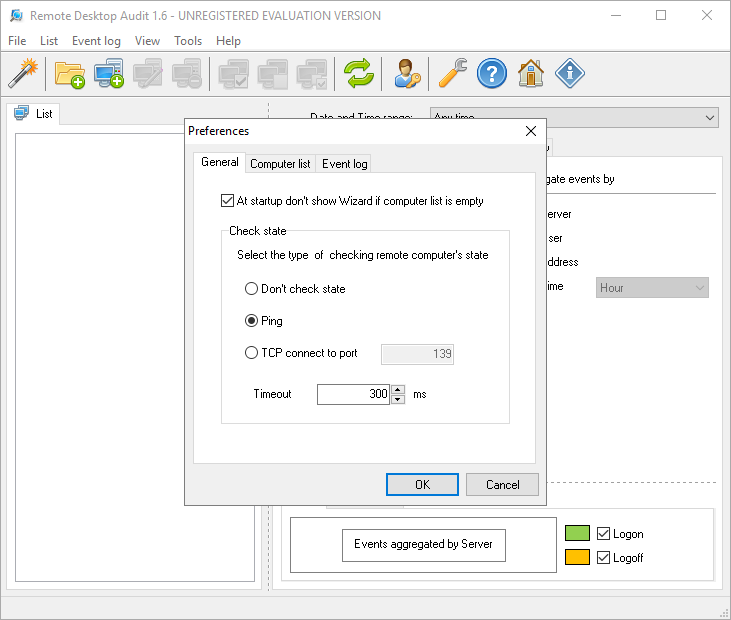Click the disabled invert selection icon

tap(312, 73)
